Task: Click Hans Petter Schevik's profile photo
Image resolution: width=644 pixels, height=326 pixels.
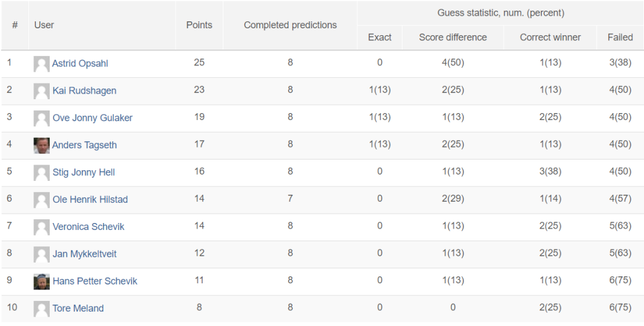Action: (42, 281)
